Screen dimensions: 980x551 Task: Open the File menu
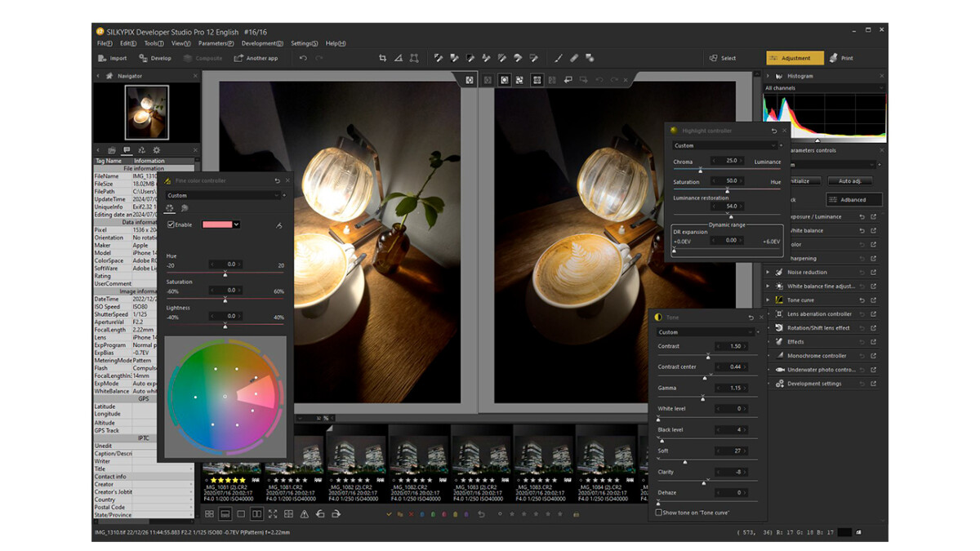(105, 43)
